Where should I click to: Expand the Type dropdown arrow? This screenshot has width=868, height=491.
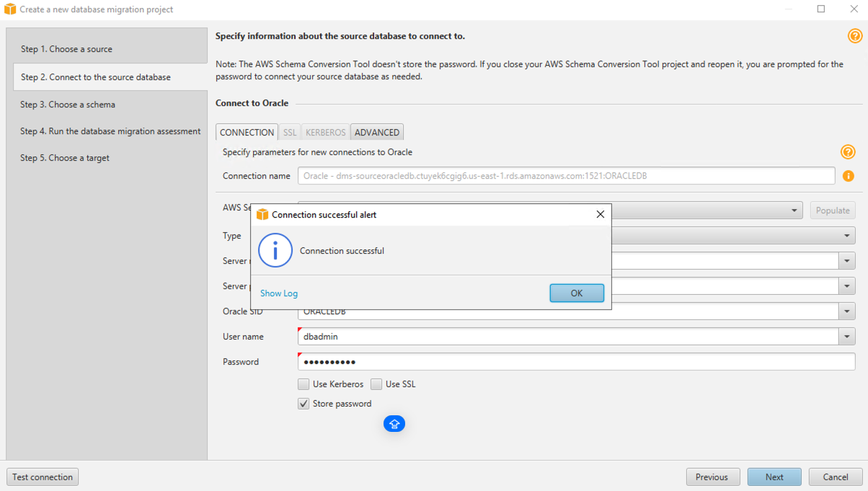click(847, 236)
